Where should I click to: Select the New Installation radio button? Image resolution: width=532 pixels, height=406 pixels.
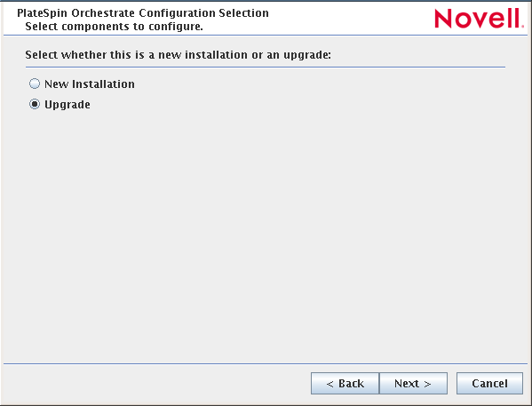[35, 84]
